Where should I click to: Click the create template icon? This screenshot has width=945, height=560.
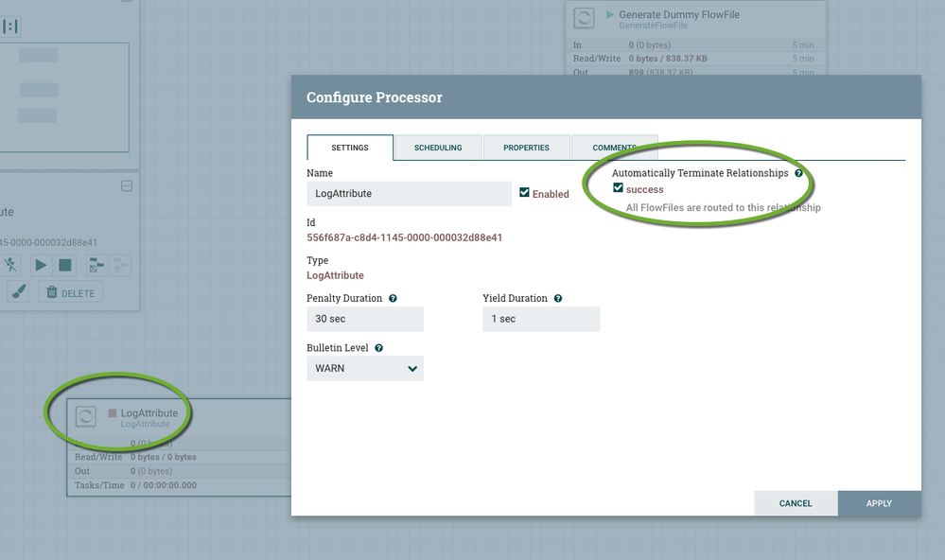tap(96, 265)
